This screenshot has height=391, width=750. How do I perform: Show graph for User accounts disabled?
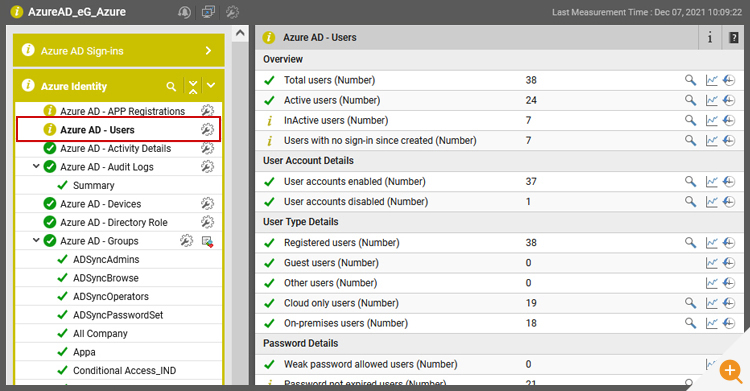(x=711, y=201)
